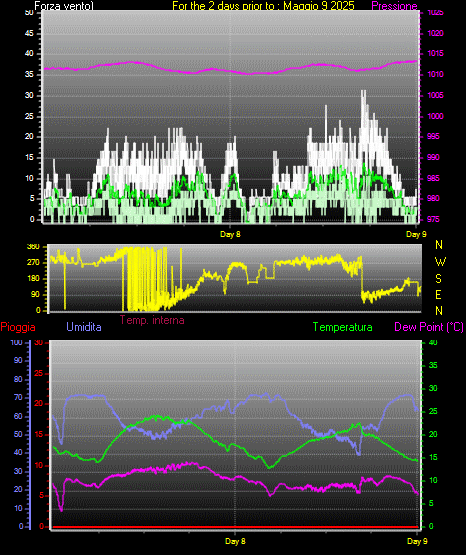Viewport: 466px width, 555px height.
Task: Click the S compass label on direction chart
Action: pos(438,279)
